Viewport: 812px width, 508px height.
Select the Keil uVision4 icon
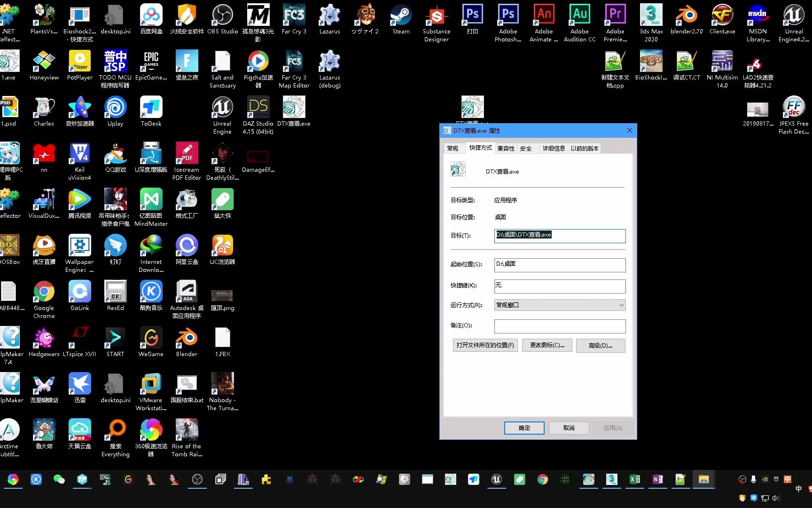coord(79,162)
